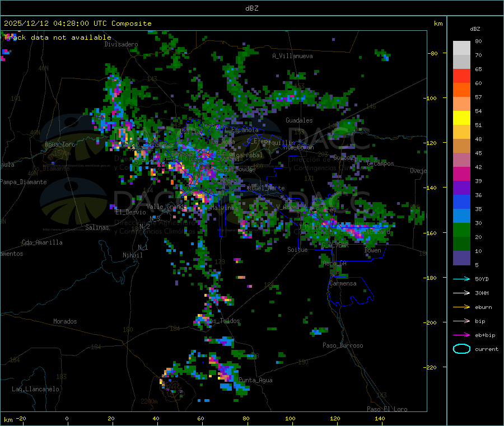Click the 'Nihuil' map label
Image resolution: width=504 pixels, height=426 pixels.
pyautogui.click(x=133, y=255)
